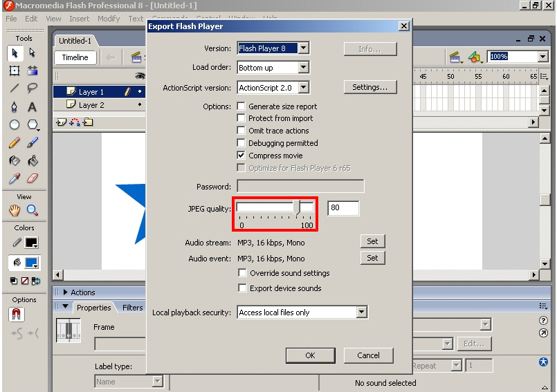The width and height of the screenshot is (557, 392).
Task: Click the Insert Layer icon
Action: point(61,122)
